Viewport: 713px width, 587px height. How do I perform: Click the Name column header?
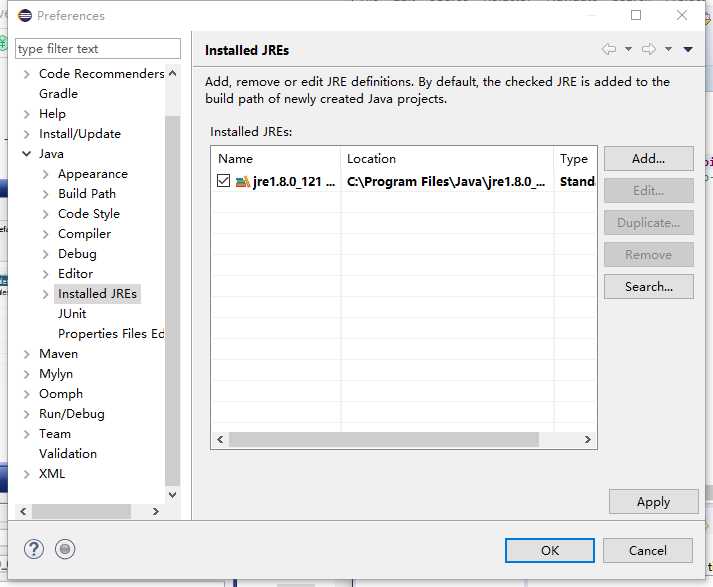coord(276,159)
